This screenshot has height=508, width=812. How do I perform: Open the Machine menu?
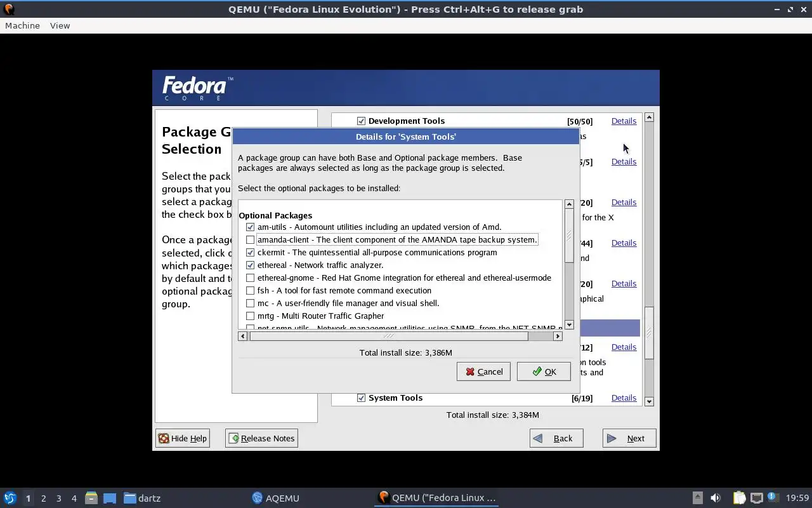(22, 25)
